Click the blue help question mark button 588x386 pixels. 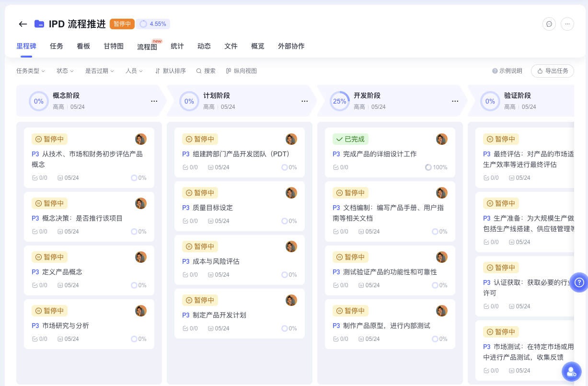coord(579,282)
